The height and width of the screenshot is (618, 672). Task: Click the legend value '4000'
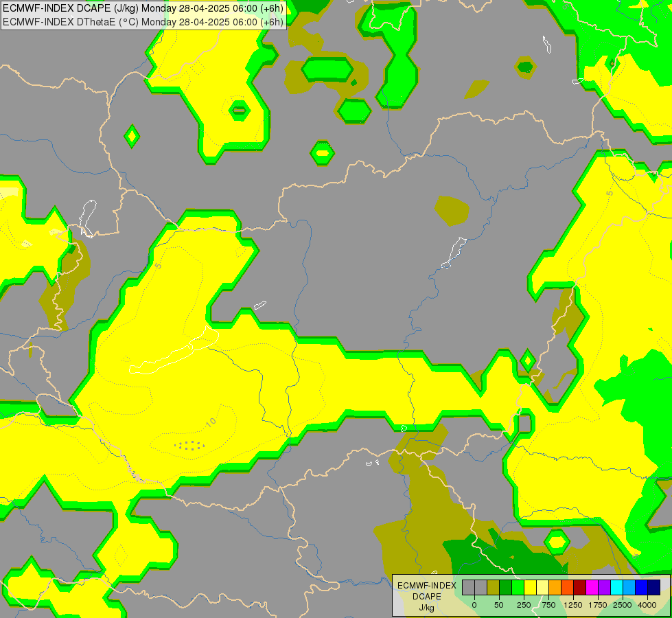[647, 605]
